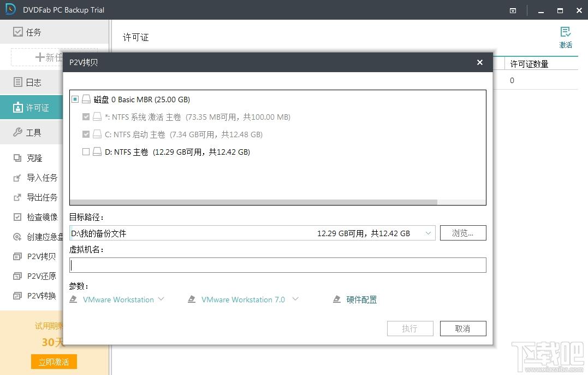Click the 立即激活 activate now button

(54, 362)
